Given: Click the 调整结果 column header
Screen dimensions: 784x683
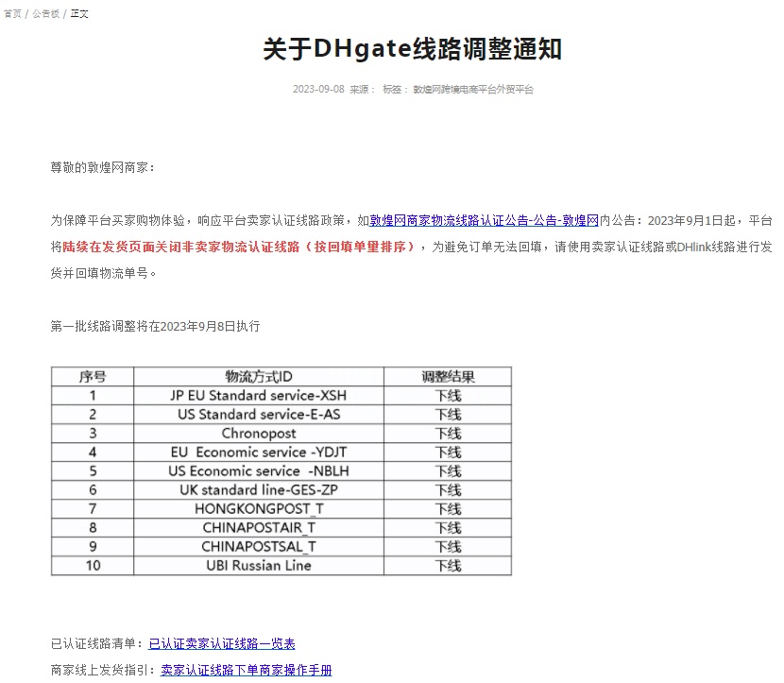Looking at the screenshot, I should tap(448, 377).
